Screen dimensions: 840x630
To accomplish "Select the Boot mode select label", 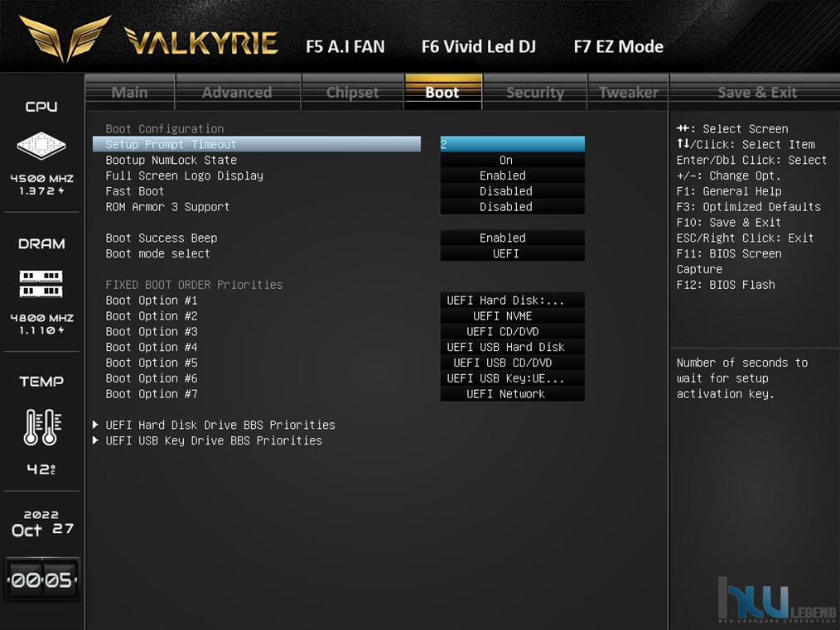I will [157, 253].
